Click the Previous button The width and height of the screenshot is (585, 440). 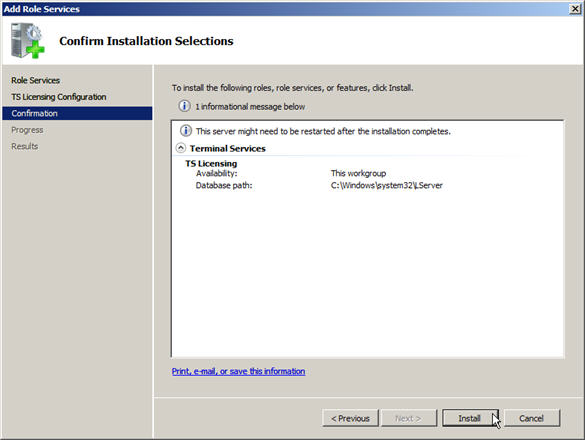tap(350, 418)
